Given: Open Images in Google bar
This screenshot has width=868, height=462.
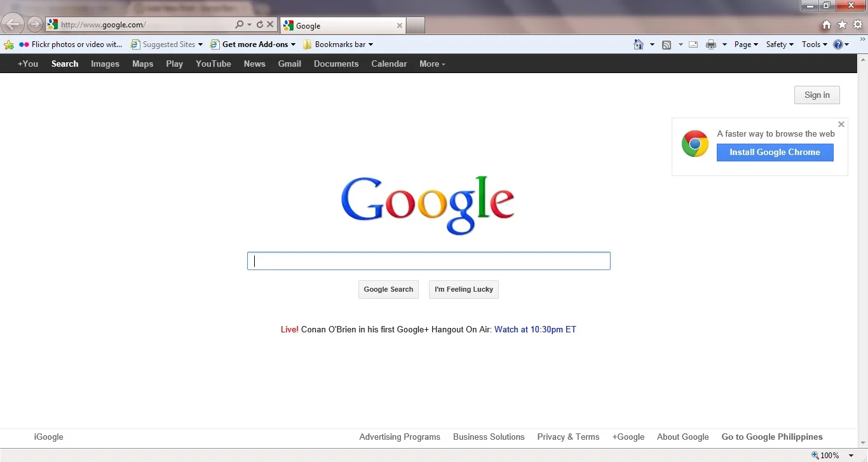Looking at the screenshot, I should pos(105,64).
